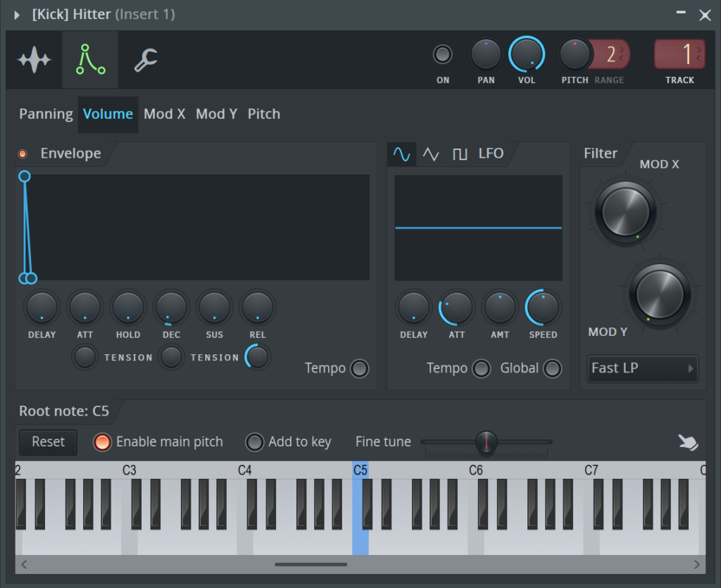Click the PAN knob

[x=486, y=55]
